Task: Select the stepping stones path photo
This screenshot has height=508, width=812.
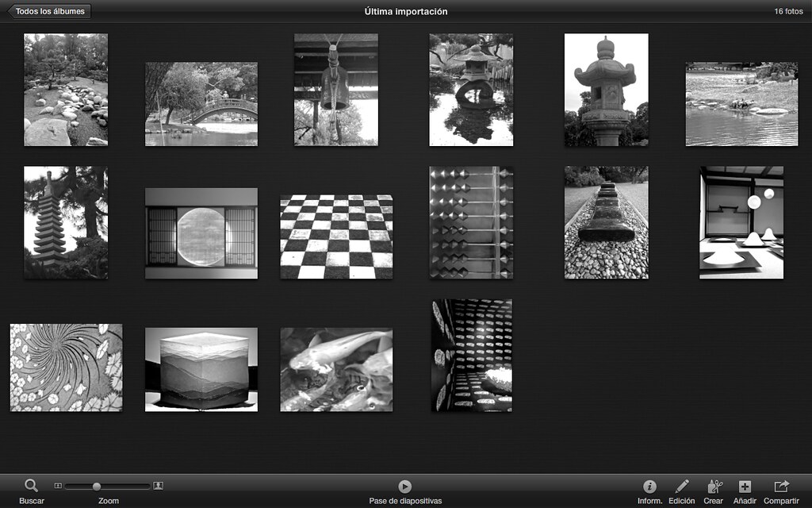Action: click(x=607, y=222)
